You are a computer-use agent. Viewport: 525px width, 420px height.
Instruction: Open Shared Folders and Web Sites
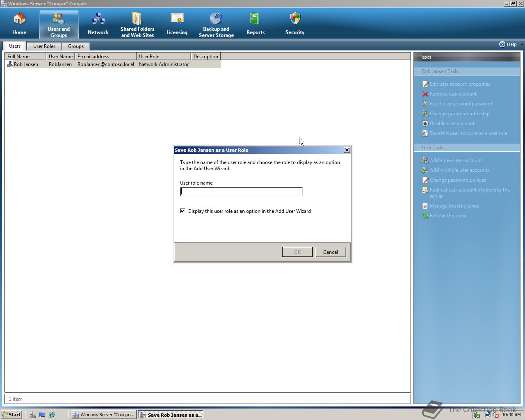(x=137, y=19)
